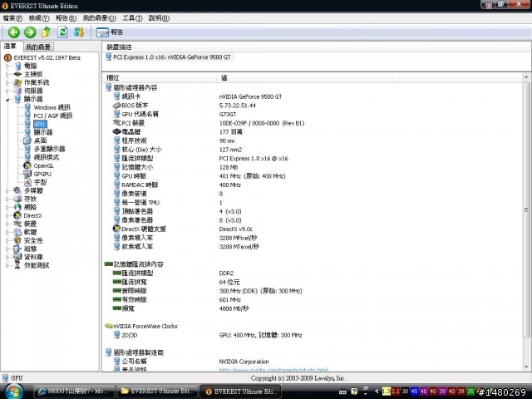
Task: Expand the 電腦 tree node
Action: 7,66
